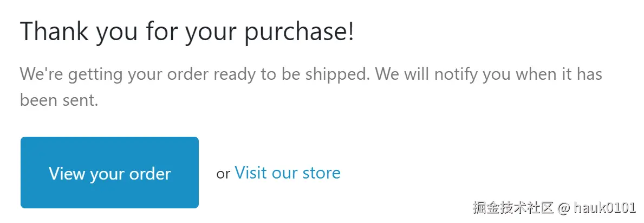Image resolution: width=644 pixels, height=223 pixels.
Task: Click the hauk0101 watermark text
Action: coord(604,207)
